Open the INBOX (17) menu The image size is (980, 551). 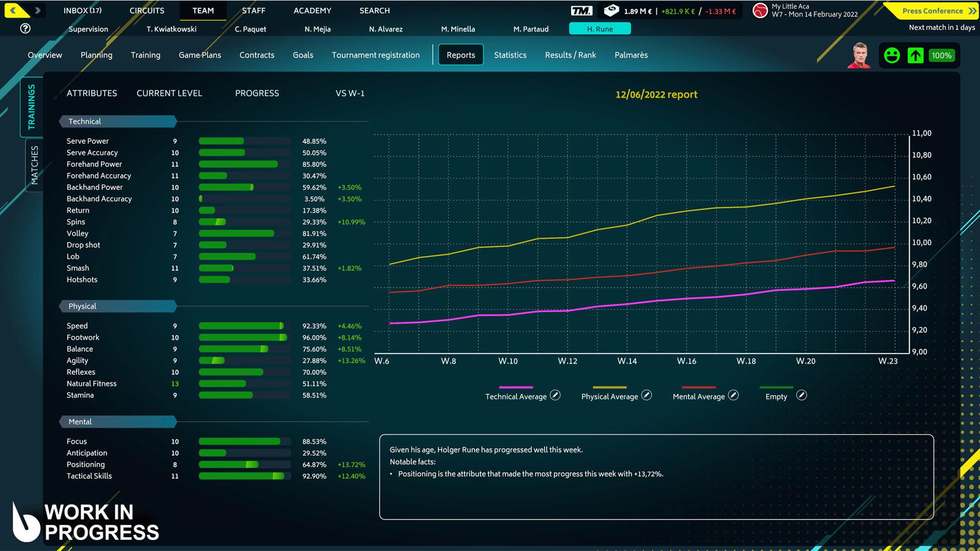click(82, 11)
